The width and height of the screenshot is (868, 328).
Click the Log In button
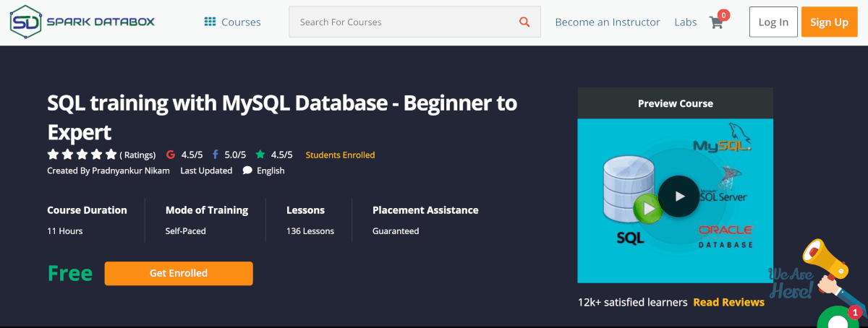(x=773, y=22)
